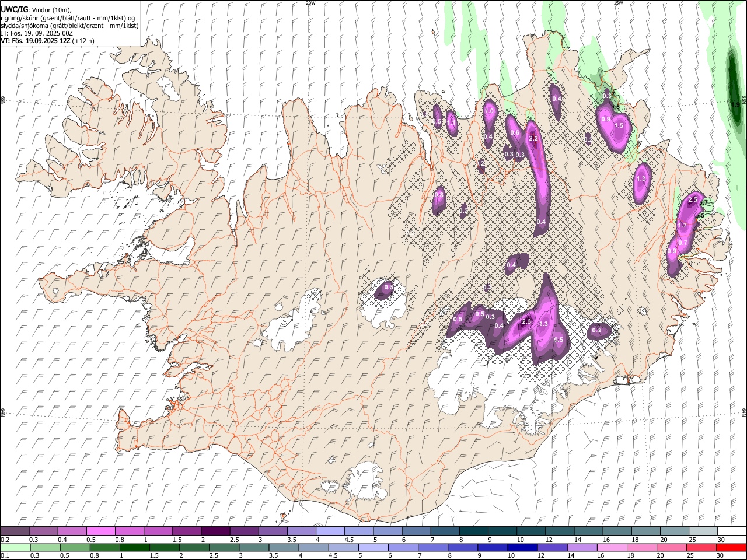Select the lavender 4 swatch in upper legend
This screenshot has width=747, height=560.
point(330,531)
